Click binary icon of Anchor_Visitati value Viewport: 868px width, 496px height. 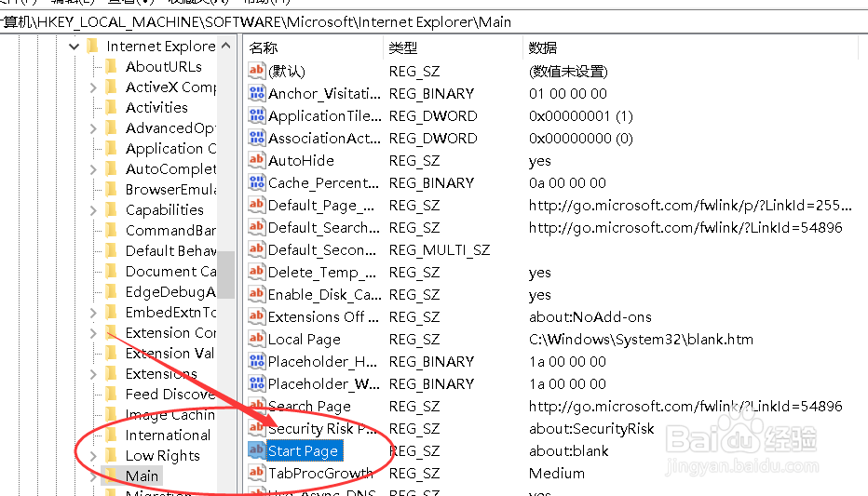[x=256, y=93]
